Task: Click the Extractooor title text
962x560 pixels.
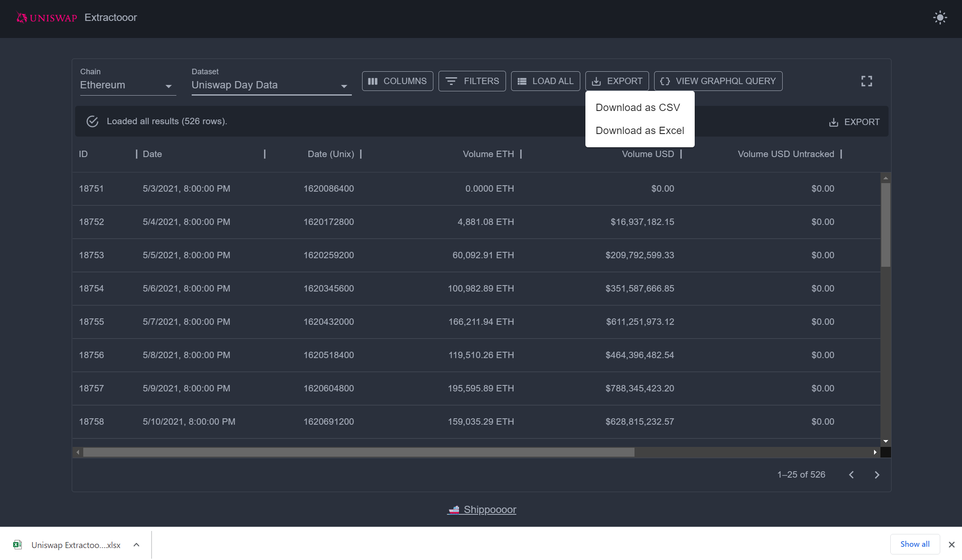Action: tap(111, 17)
